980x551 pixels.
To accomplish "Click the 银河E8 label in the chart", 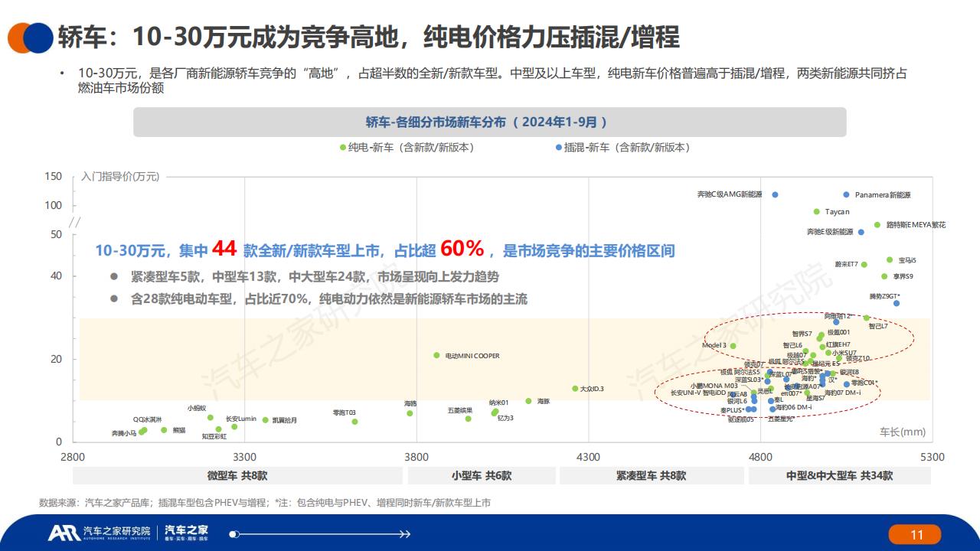I will (x=849, y=372).
